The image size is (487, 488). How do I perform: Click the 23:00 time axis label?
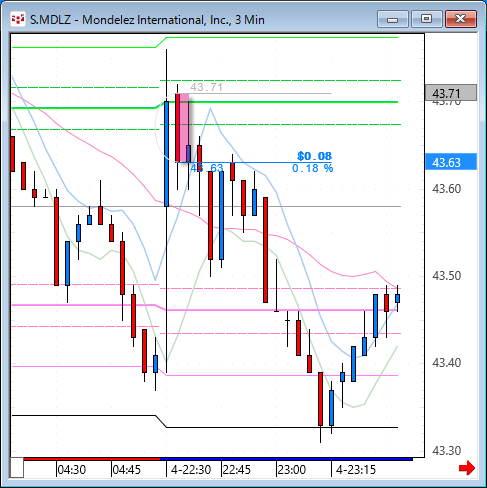point(292,470)
